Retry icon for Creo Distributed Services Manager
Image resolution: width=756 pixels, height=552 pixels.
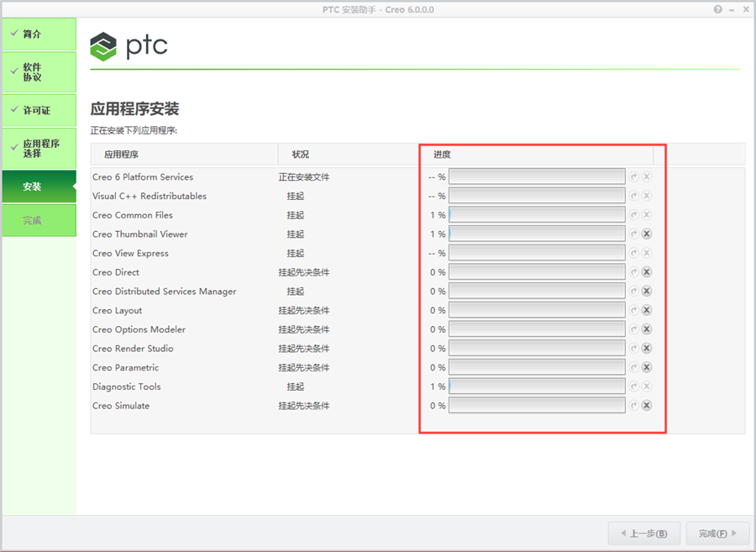coord(634,292)
